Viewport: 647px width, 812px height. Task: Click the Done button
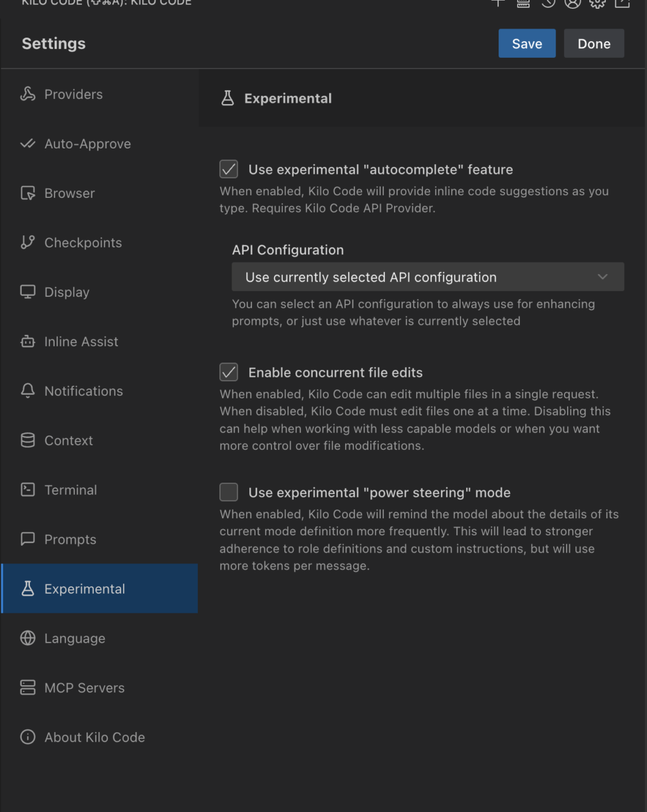coord(594,44)
